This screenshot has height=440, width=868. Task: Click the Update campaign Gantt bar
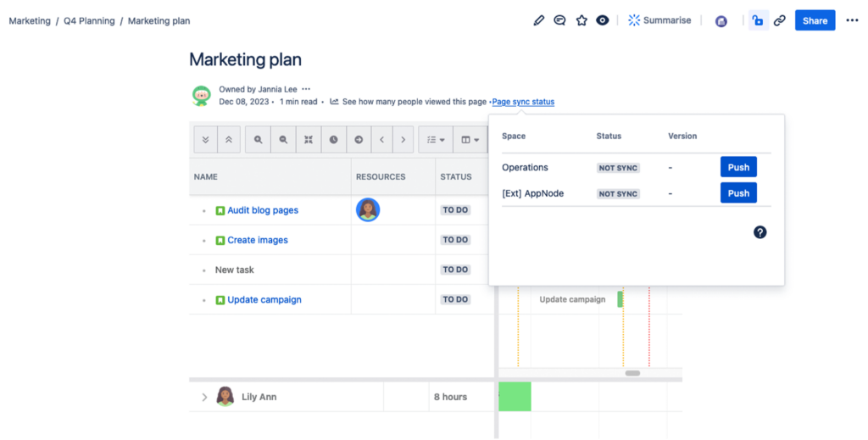click(x=620, y=299)
